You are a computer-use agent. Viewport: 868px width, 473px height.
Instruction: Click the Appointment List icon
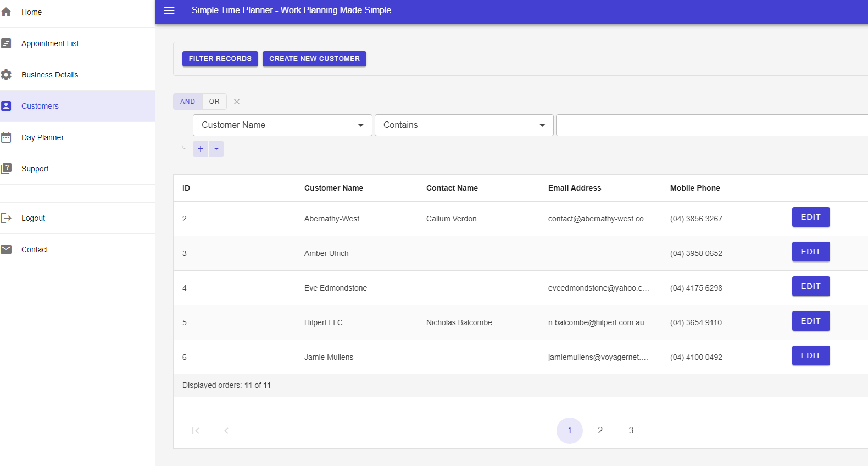click(x=7, y=43)
